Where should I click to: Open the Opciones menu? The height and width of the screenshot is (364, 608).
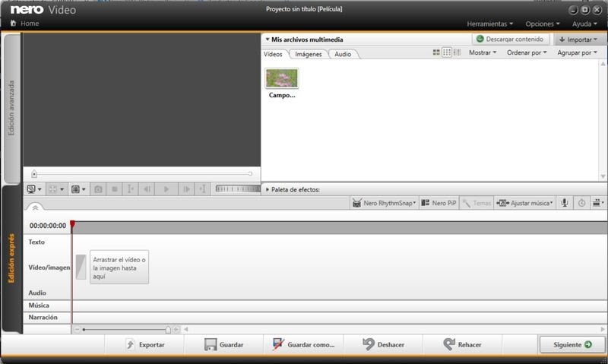[x=543, y=24]
